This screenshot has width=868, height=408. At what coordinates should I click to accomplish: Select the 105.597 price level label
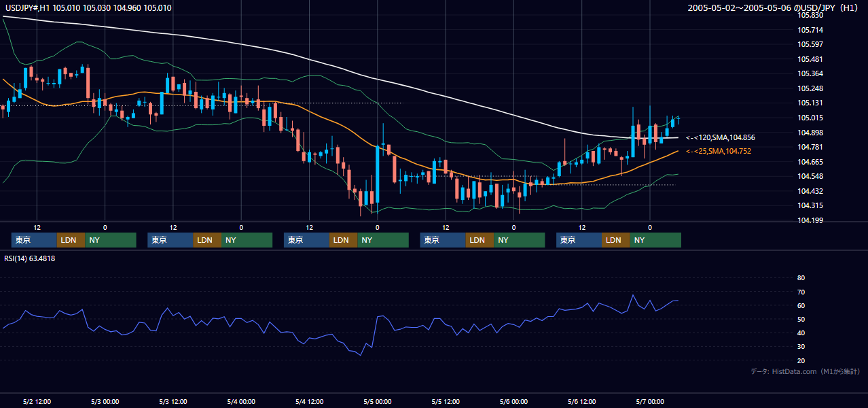click(x=810, y=44)
